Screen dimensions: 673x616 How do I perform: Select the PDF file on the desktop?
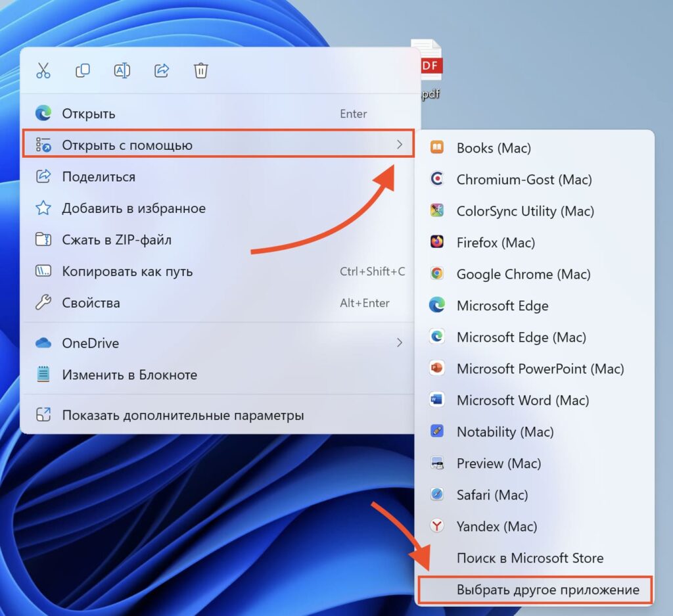(x=429, y=68)
